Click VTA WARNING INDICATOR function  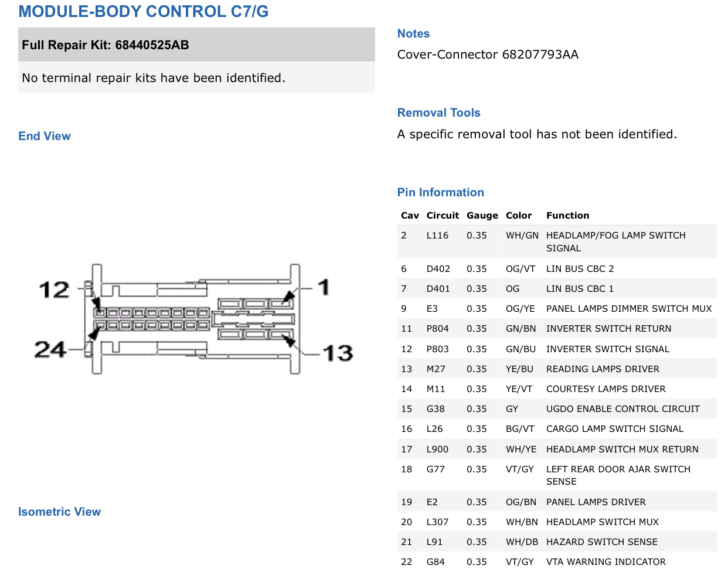coord(606,562)
